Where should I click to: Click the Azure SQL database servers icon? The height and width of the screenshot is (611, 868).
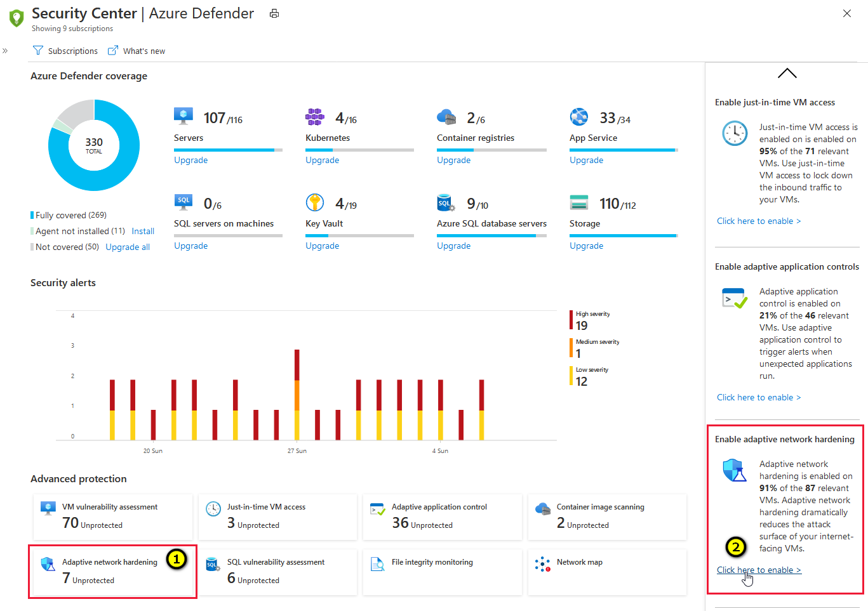pyautogui.click(x=446, y=203)
